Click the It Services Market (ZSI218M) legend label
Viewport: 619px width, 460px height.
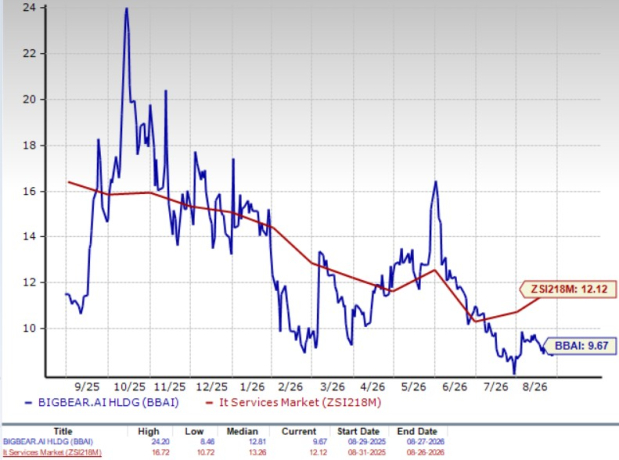[x=300, y=402]
